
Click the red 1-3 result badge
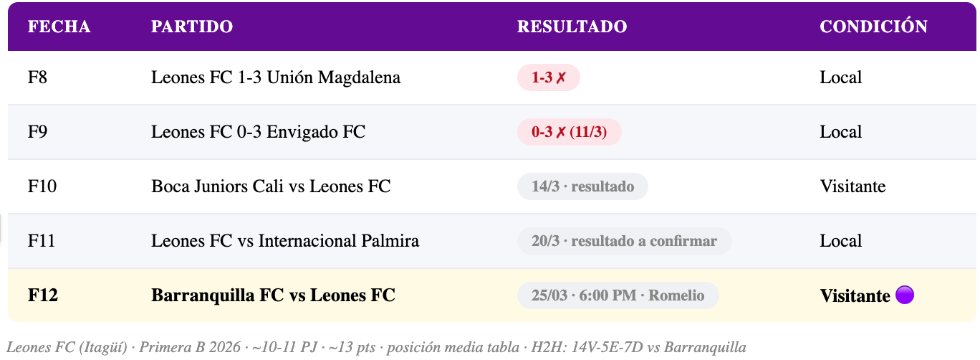tap(548, 77)
